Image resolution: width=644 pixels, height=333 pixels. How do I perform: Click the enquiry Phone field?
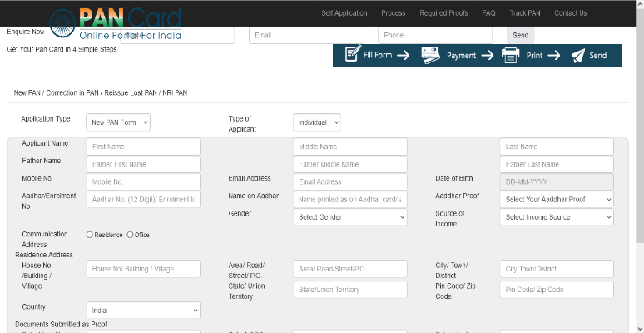(x=435, y=35)
